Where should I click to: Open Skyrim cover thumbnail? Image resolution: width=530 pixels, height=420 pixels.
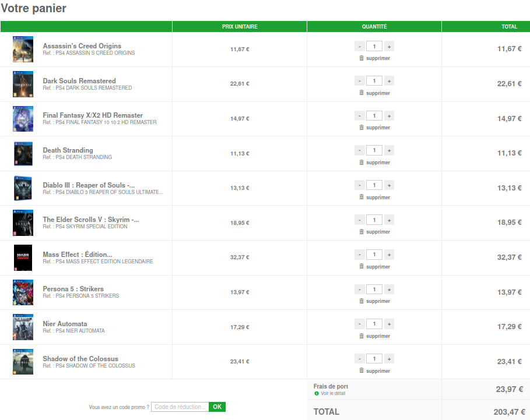click(23, 223)
